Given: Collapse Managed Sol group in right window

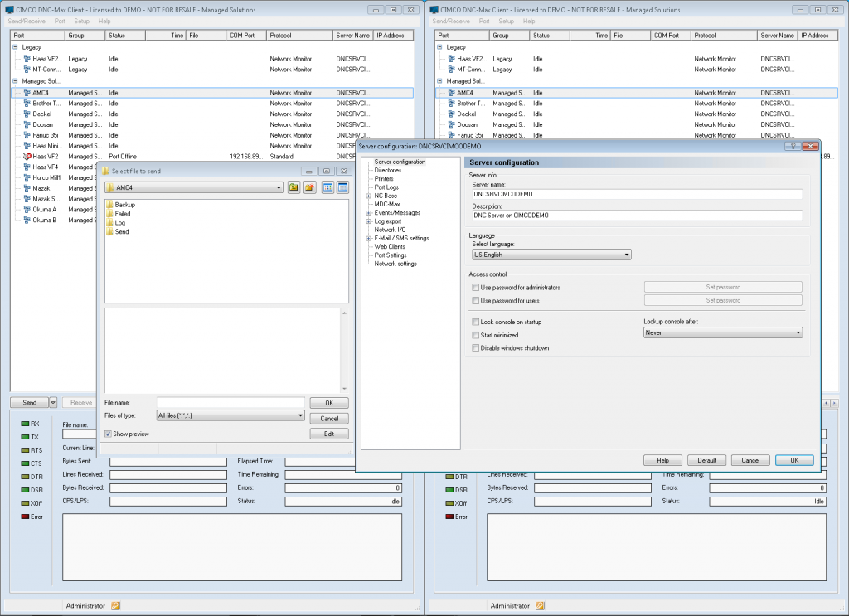Looking at the screenshot, I should (439, 81).
